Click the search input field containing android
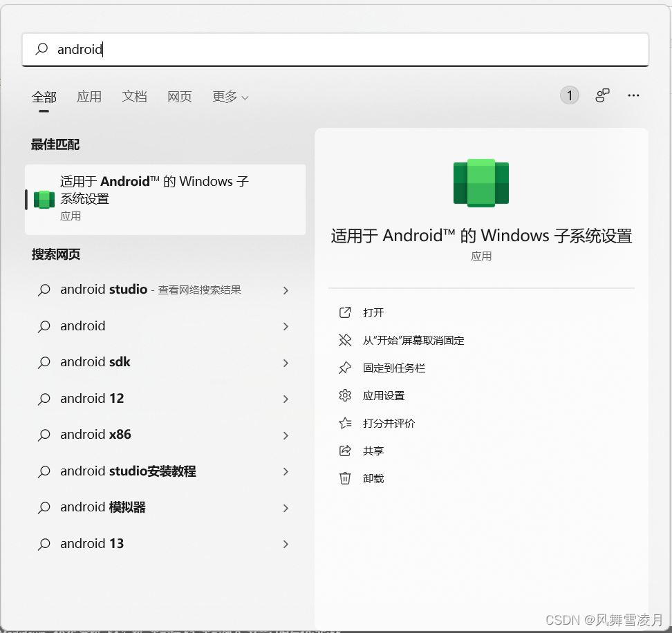Viewport: 672px width, 633px height. tap(335, 49)
